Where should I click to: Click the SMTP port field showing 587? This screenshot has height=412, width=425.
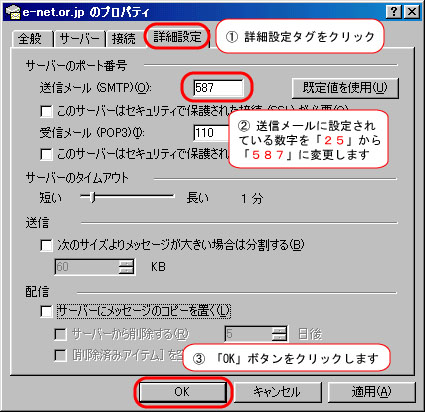pyautogui.click(x=218, y=88)
